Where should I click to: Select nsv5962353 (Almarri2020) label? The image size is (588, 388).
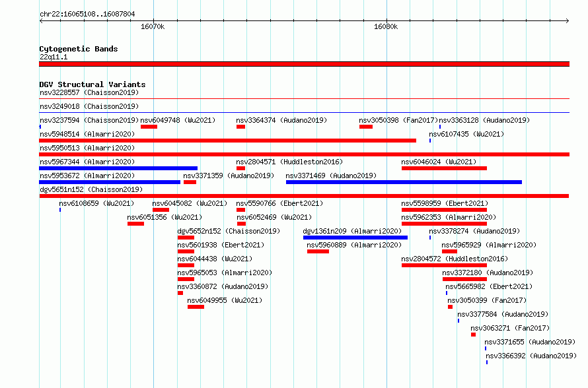(449, 217)
